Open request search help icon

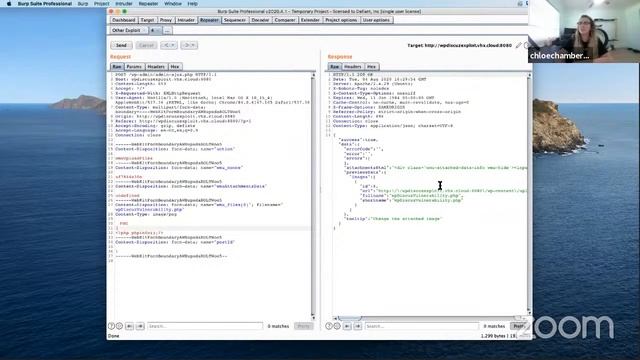111,326
